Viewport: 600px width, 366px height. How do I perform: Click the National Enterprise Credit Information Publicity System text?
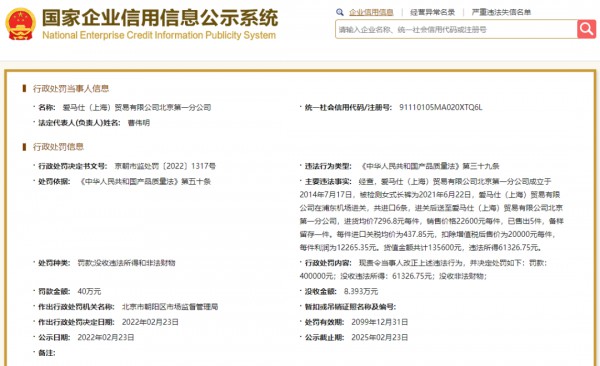pyautogui.click(x=159, y=35)
